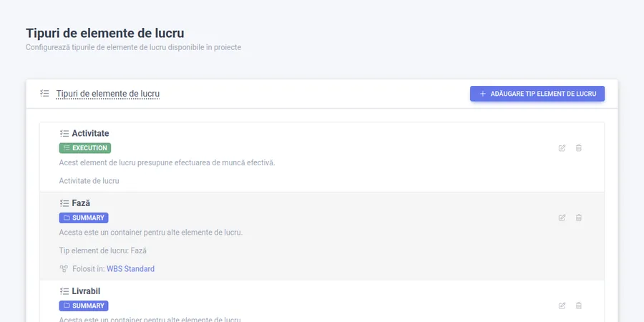Image resolution: width=644 pixels, height=322 pixels.
Task: Delete the Livrabil work item type
Action: 579,306
